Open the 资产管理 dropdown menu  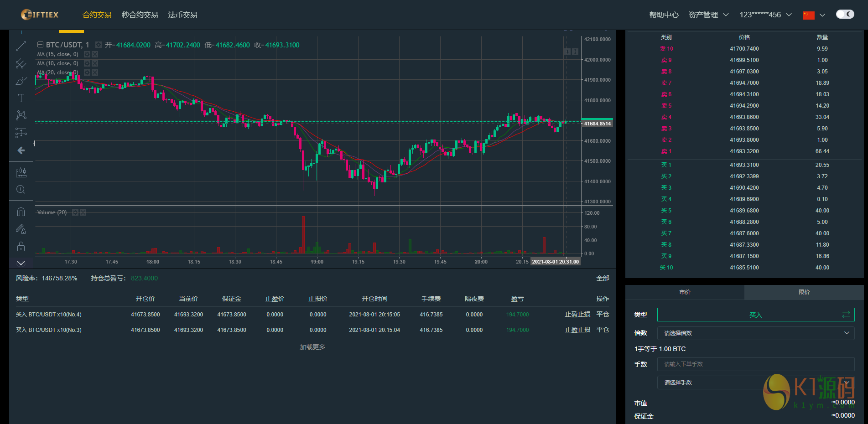point(708,15)
